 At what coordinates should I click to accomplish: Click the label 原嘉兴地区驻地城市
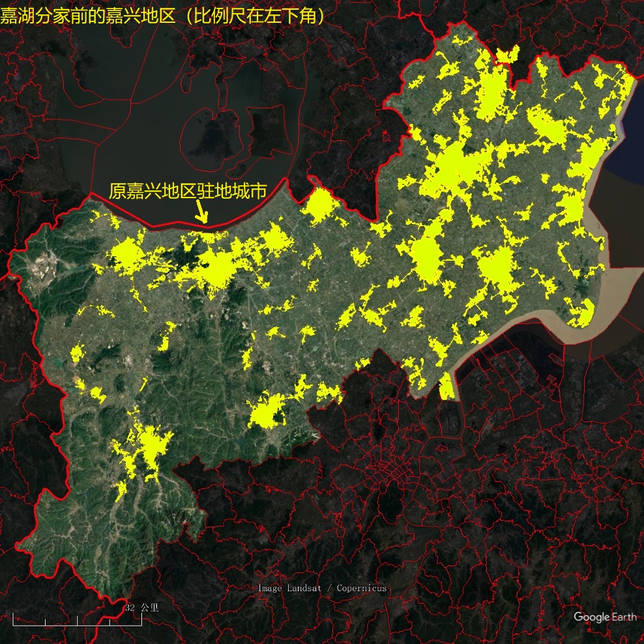[188, 190]
